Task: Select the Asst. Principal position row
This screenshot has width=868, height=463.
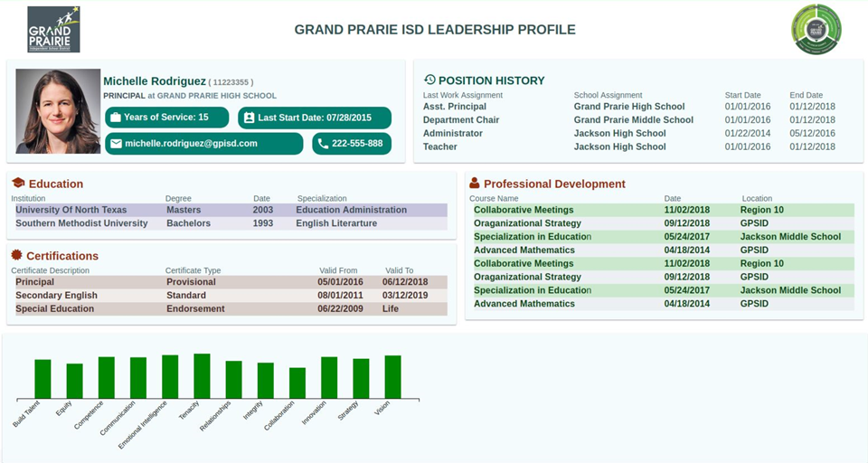Action: tap(629, 107)
